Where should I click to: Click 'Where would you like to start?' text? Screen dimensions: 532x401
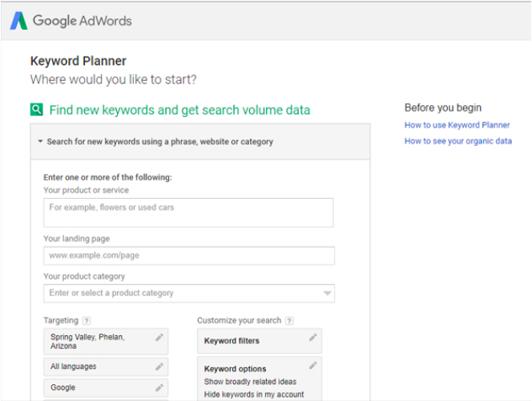point(113,79)
